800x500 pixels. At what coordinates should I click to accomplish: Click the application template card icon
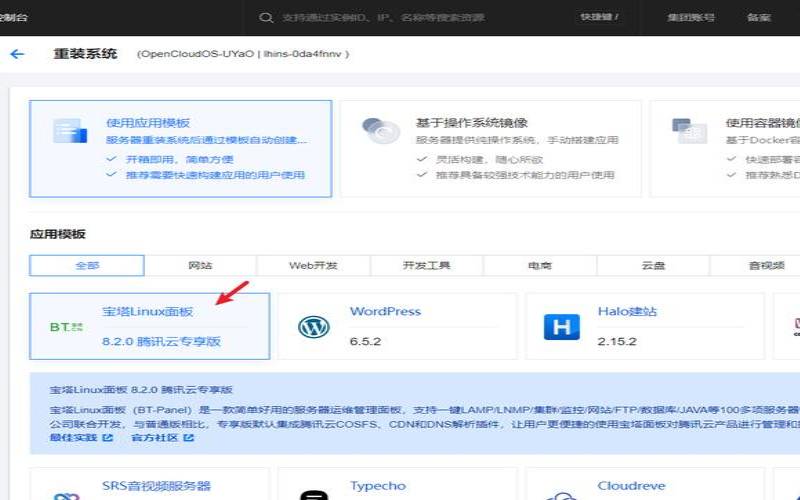(x=70, y=131)
